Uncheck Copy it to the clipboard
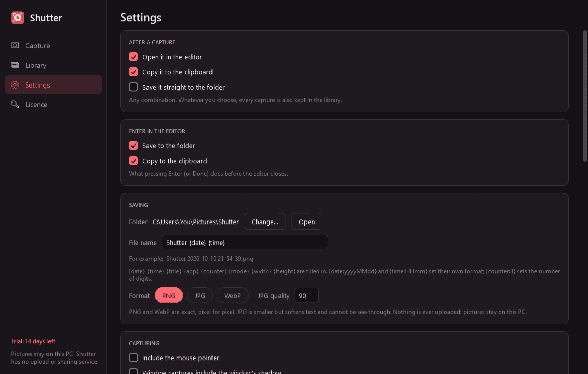 pyautogui.click(x=133, y=72)
